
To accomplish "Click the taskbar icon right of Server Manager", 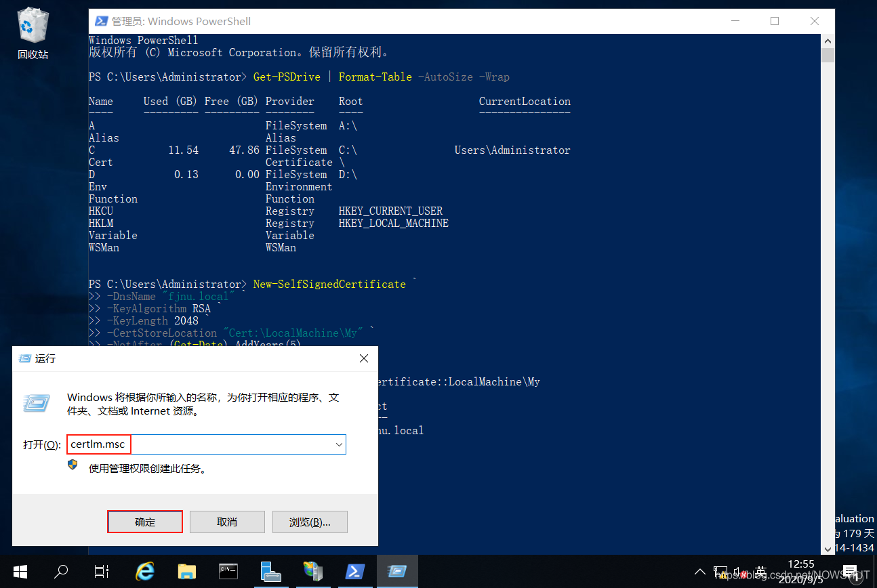I will click(312, 572).
